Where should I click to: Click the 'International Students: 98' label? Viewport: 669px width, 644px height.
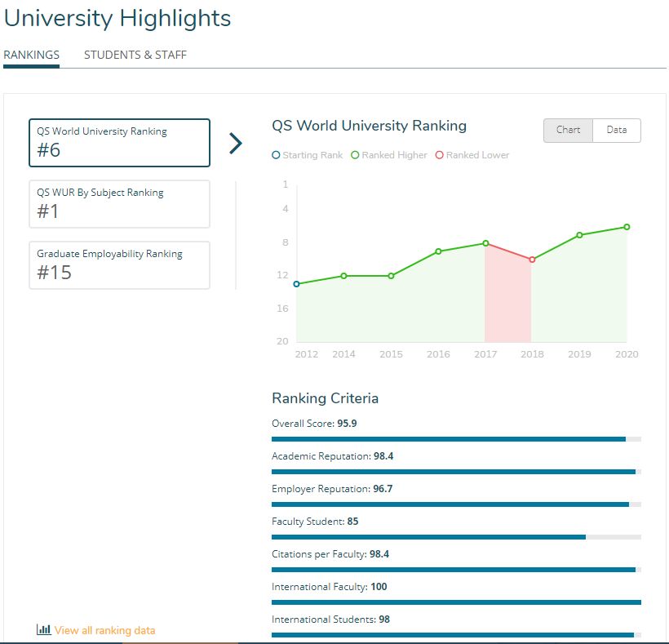[x=330, y=620]
